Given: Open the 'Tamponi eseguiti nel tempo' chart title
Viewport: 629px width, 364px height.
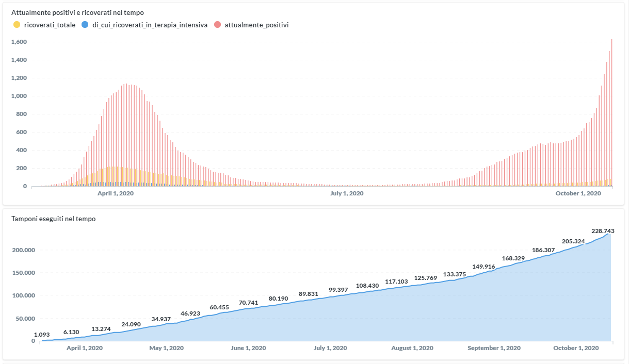Looking at the screenshot, I should point(53,219).
